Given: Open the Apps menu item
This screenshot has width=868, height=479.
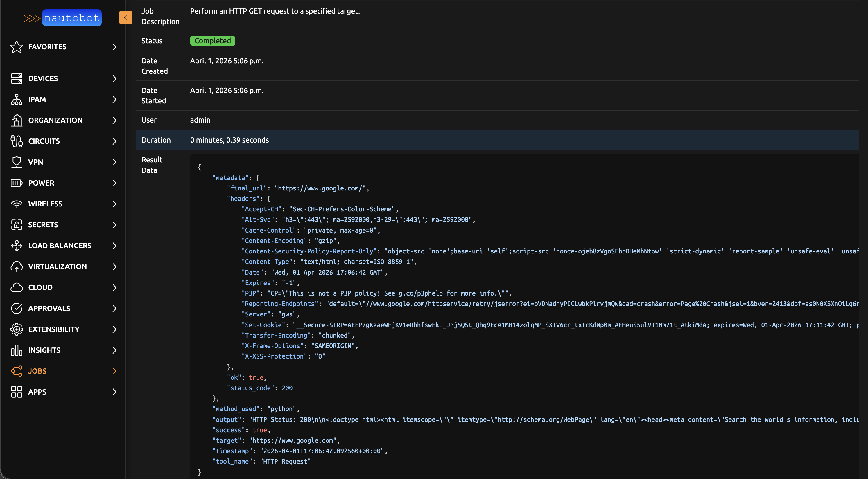Looking at the screenshot, I should (x=37, y=392).
